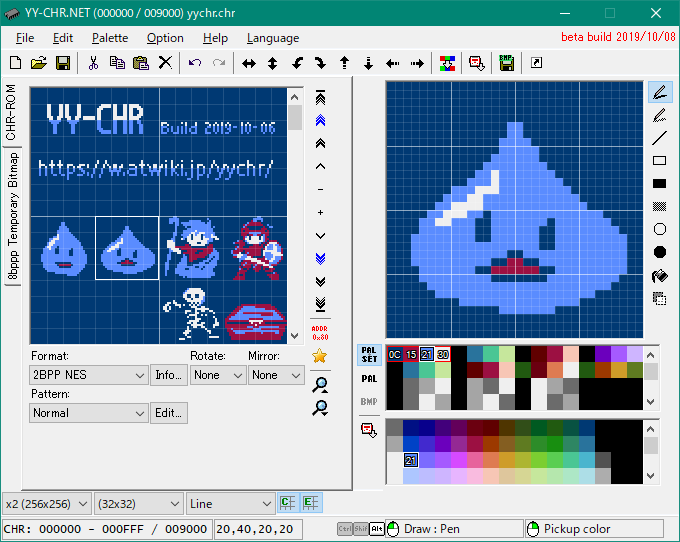The height and width of the screenshot is (542, 680).
Task: Rotate right with curved arrow icon
Action: (321, 64)
